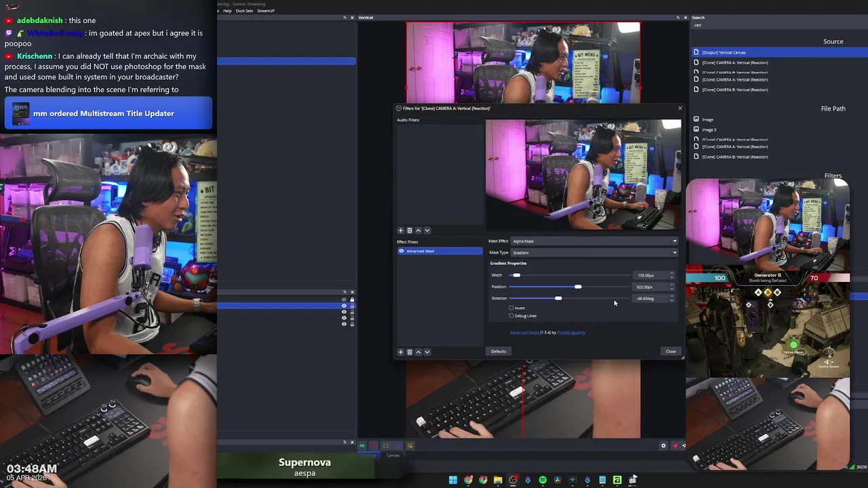Delete the selected effect filter with trash icon
The width and height of the screenshot is (868, 488).
[x=409, y=352]
